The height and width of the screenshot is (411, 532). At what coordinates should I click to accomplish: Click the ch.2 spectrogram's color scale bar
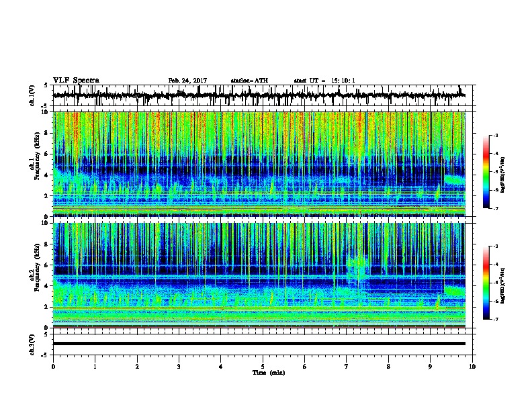pos(486,283)
